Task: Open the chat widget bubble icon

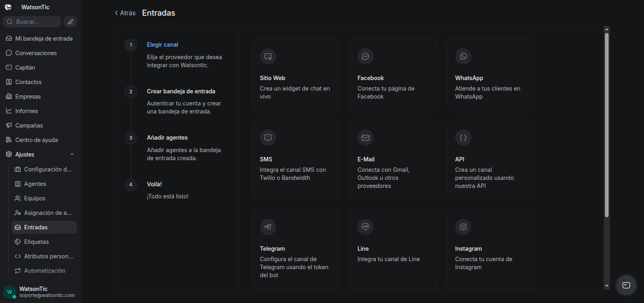Action: pyautogui.click(x=626, y=285)
